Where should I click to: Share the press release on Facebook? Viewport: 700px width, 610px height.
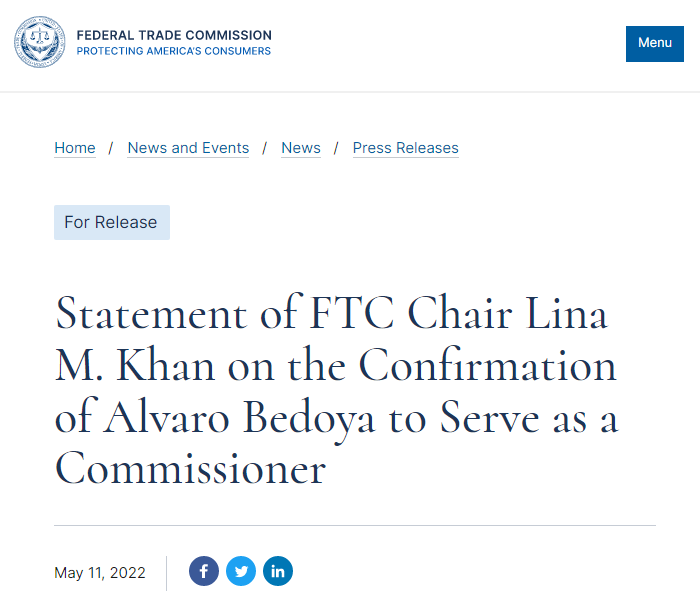(204, 572)
